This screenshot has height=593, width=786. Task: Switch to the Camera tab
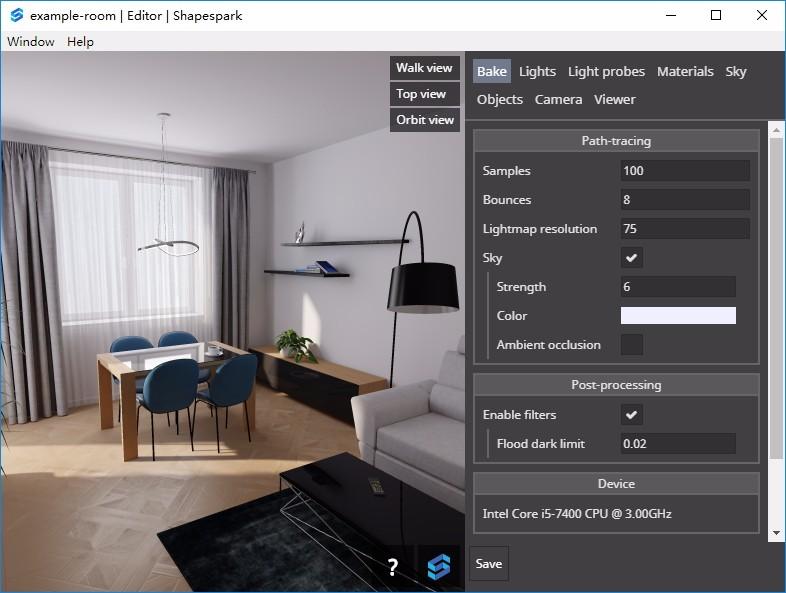click(x=558, y=99)
